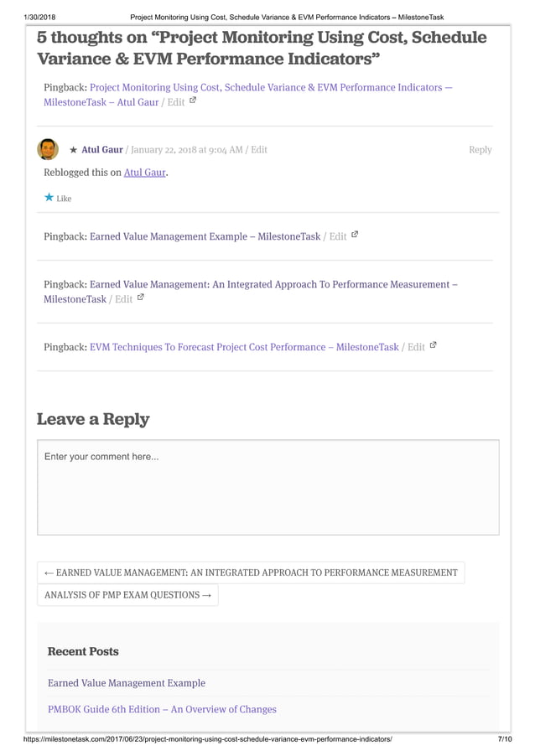Go to next post Analysis of PMP Exam Questions
The height and width of the screenshot is (756, 535).
coord(127,595)
